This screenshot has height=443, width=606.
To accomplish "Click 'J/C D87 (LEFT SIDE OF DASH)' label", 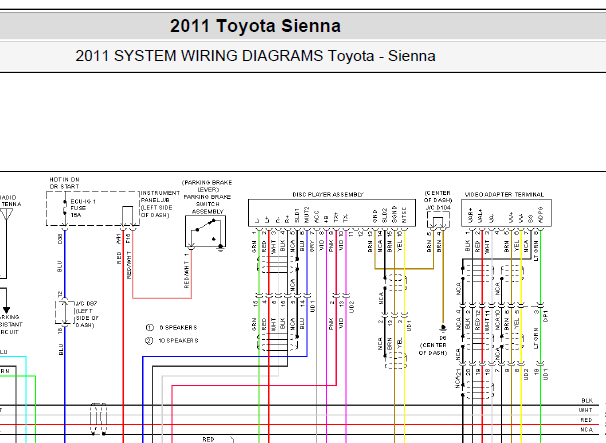I will click(x=87, y=314).
